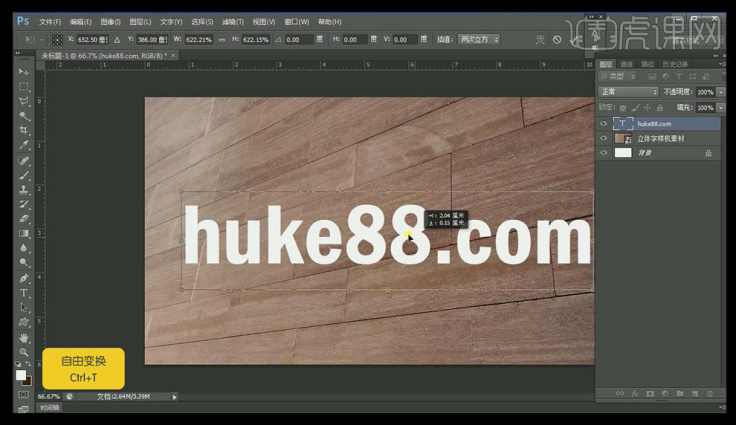The height and width of the screenshot is (426, 736).
Task: Select the Move tool in toolbar
Action: (24, 72)
